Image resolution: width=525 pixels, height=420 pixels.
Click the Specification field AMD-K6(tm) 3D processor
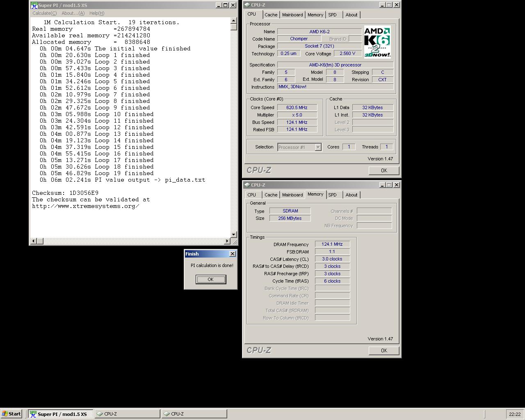pos(335,65)
